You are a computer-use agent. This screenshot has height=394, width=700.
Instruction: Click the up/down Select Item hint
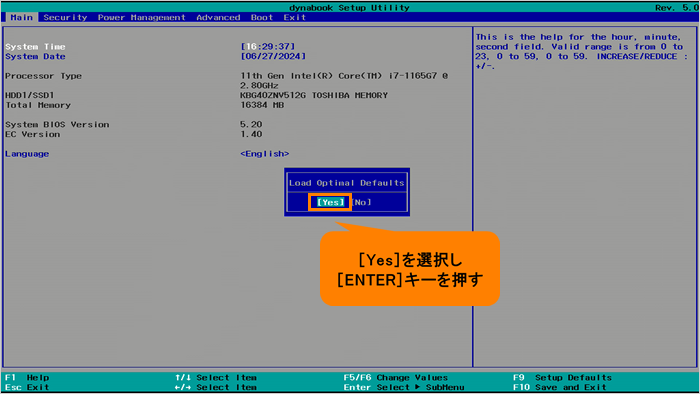[216, 377]
